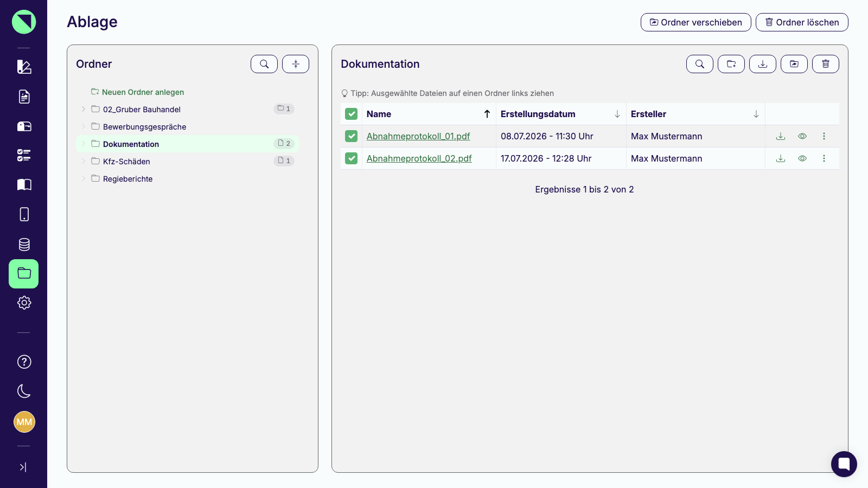868x488 pixels.
Task: Create new subfolder in Dokumentation toolbar
Action: (731, 64)
